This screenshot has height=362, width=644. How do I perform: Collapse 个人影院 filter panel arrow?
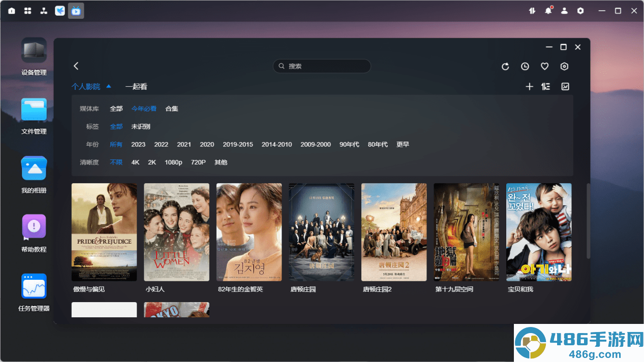108,86
